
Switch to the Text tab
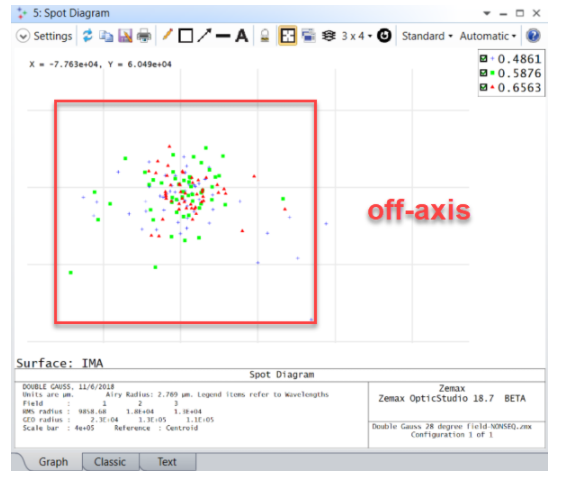(x=167, y=462)
